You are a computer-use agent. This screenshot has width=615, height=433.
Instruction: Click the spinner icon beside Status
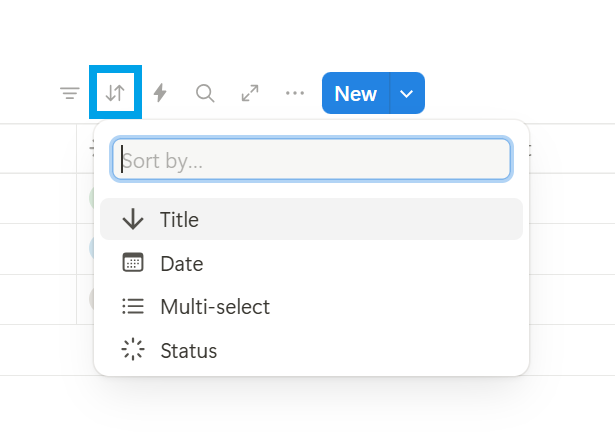click(133, 350)
